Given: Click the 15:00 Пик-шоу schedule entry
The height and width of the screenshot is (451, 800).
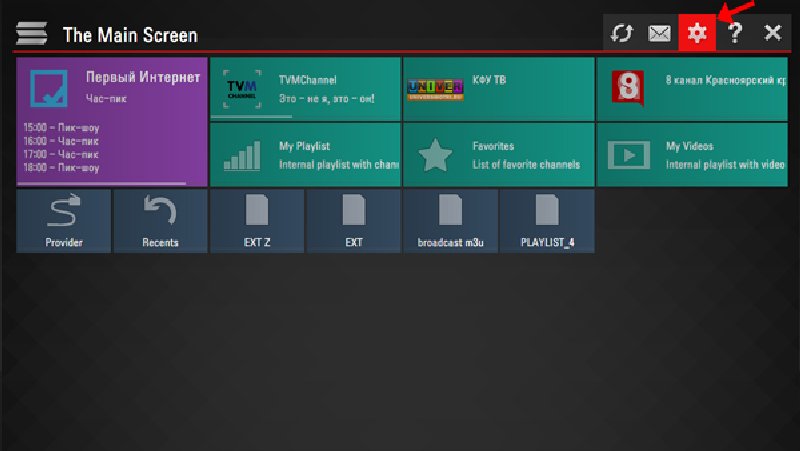Looking at the screenshot, I should [60, 128].
